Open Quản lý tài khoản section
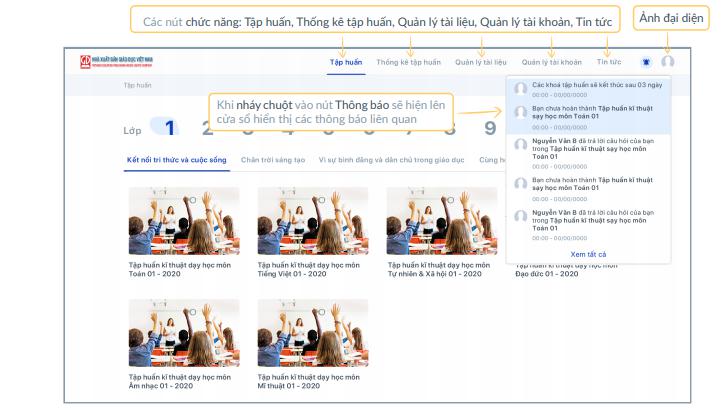 (551, 62)
